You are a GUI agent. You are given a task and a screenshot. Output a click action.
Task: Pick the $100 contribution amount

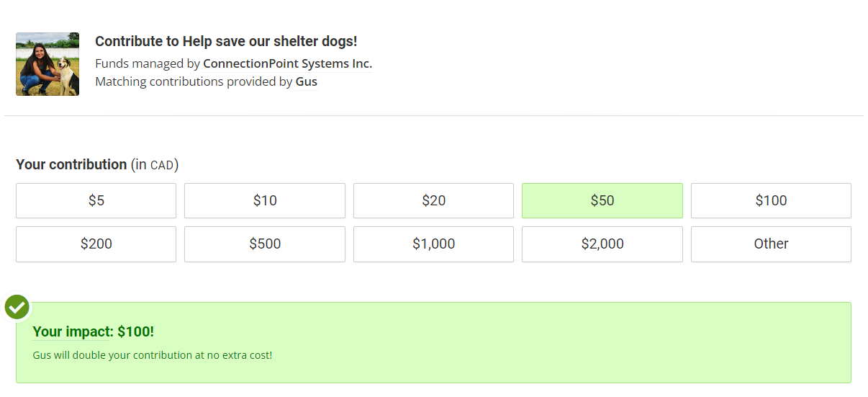coord(771,200)
